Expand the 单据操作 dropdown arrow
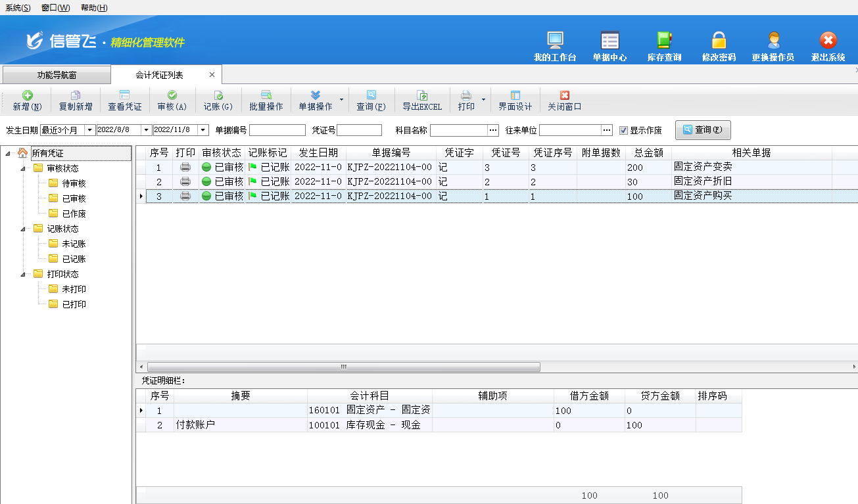 (x=341, y=100)
